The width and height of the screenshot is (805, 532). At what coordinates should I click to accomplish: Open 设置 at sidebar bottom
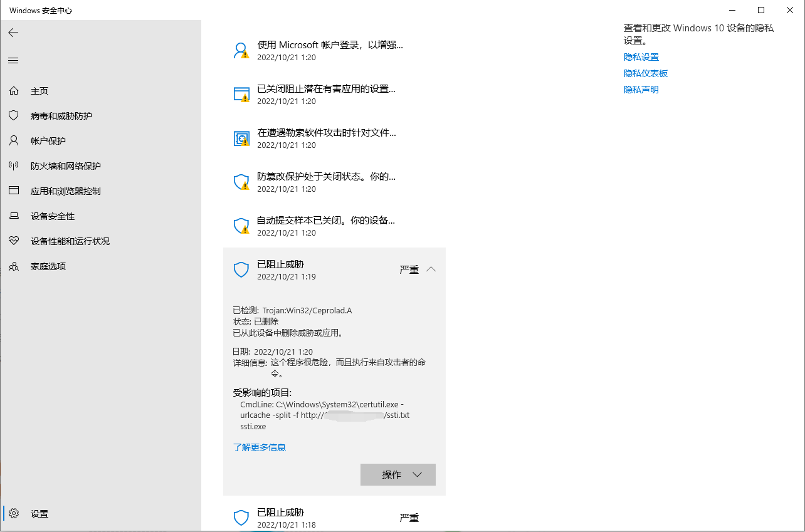click(x=39, y=514)
